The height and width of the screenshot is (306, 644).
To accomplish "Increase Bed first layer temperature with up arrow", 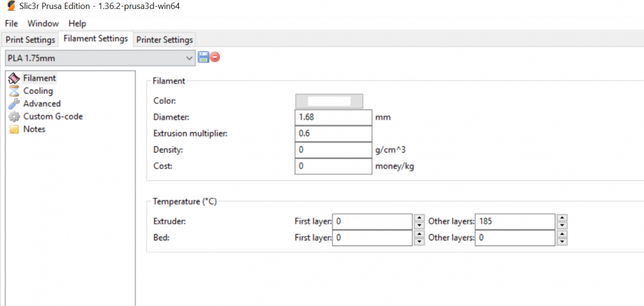I will [x=419, y=234].
